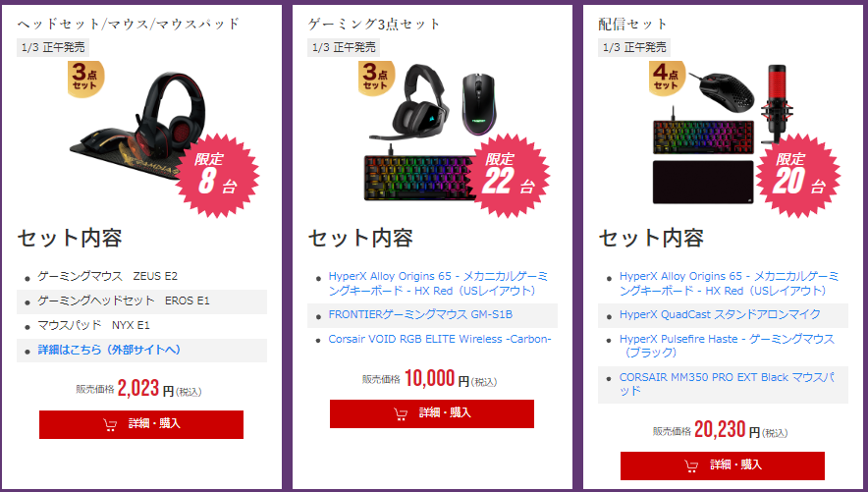Open HyperX Alloy Origins 65 link in ゲーミング3点セット

[438, 283]
